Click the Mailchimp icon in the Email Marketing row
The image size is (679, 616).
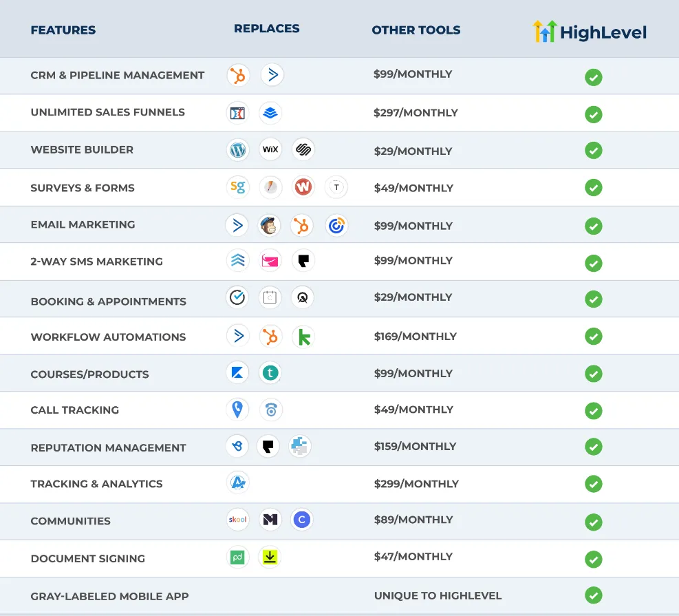tap(270, 224)
